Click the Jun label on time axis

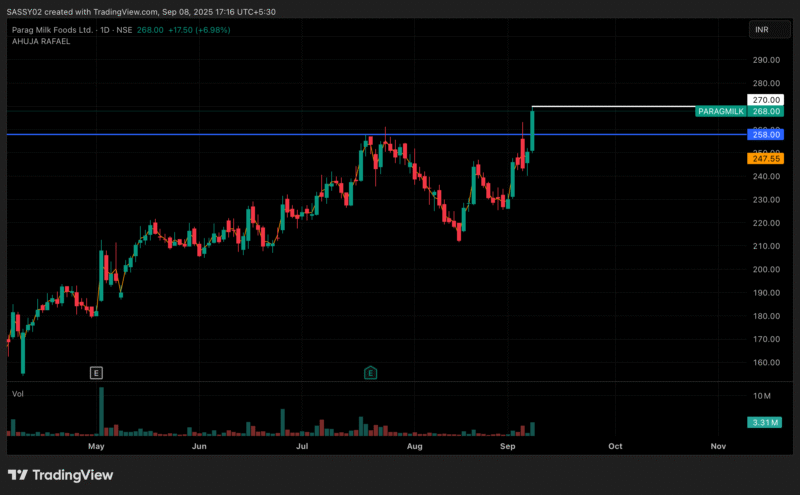(x=199, y=447)
